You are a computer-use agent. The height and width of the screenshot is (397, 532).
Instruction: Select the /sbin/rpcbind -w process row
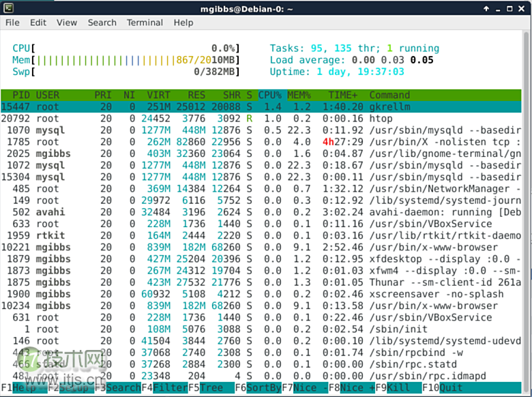261,353
